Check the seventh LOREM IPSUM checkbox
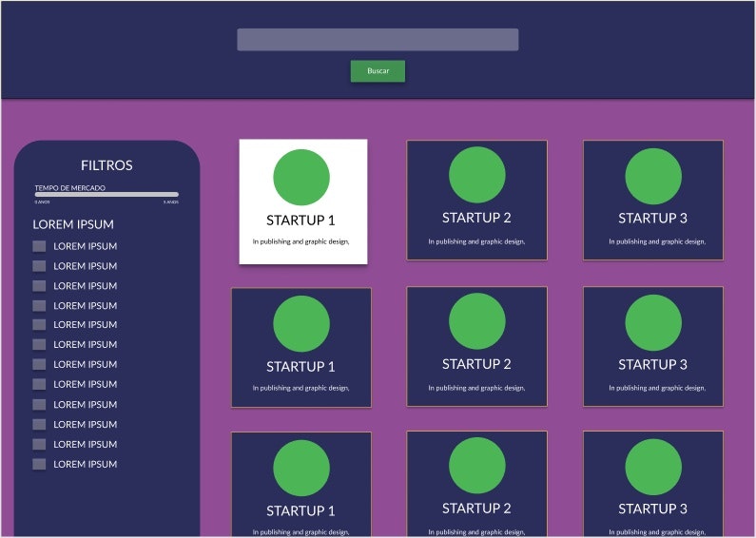756x538 pixels. [39, 364]
